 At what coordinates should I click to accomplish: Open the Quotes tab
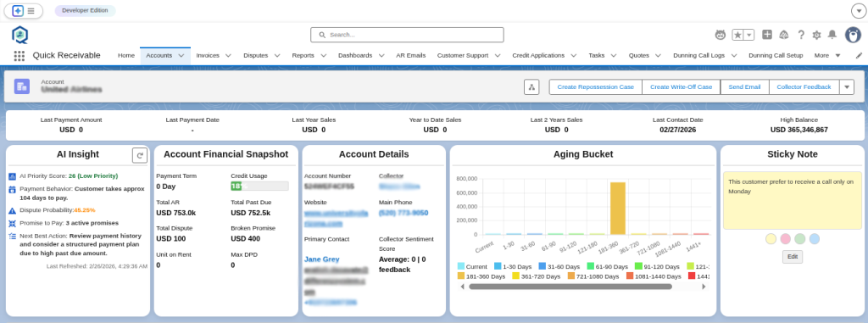639,55
